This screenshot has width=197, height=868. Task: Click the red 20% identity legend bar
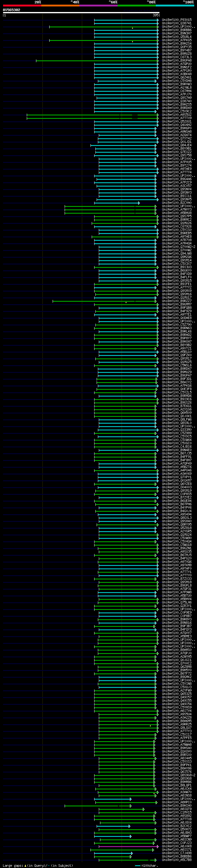pos(22,6)
